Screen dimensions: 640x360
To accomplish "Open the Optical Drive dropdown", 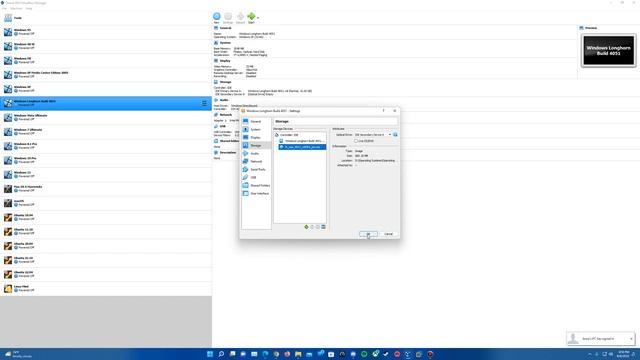I will point(373,135).
